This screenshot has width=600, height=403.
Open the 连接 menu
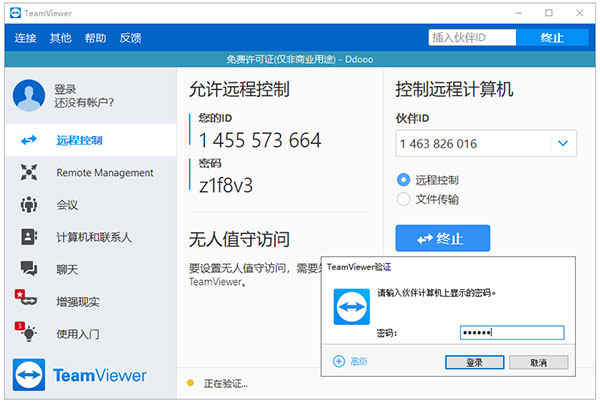click(26, 38)
